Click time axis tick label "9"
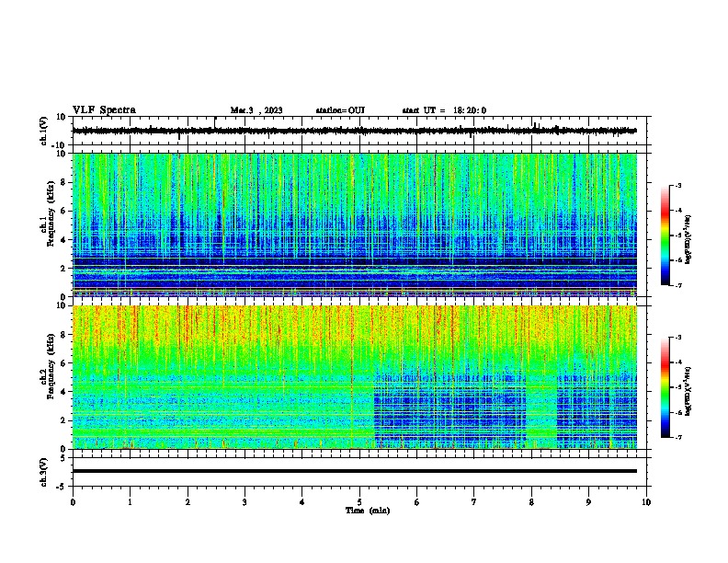The width and height of the screenshot is (728, 563). pos(588,502)
